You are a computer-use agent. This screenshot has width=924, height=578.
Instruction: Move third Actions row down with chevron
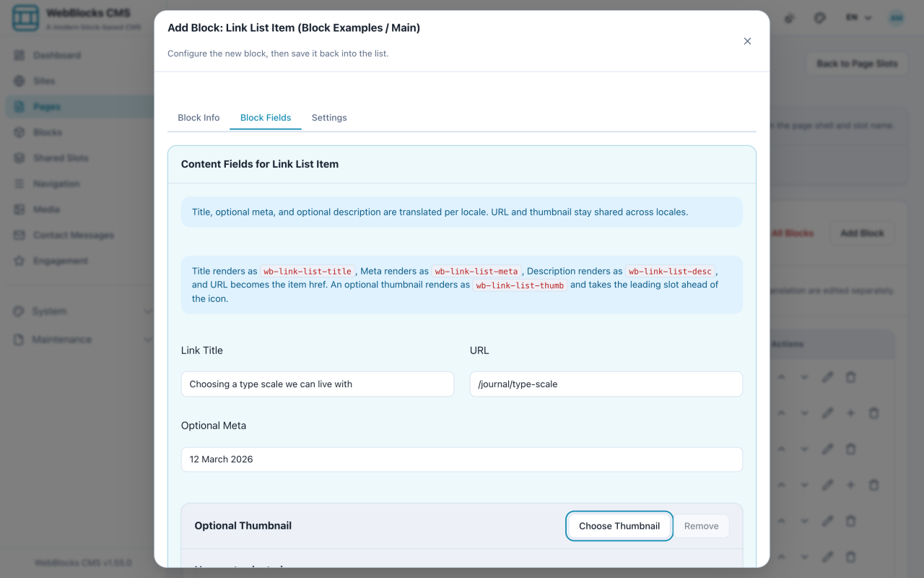tap(804, 449)
